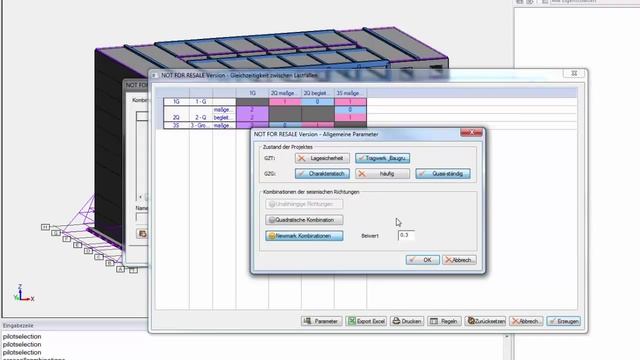Click the 1G column header
Viewport: 640px width, 360px height.
(x=252, y=93)
